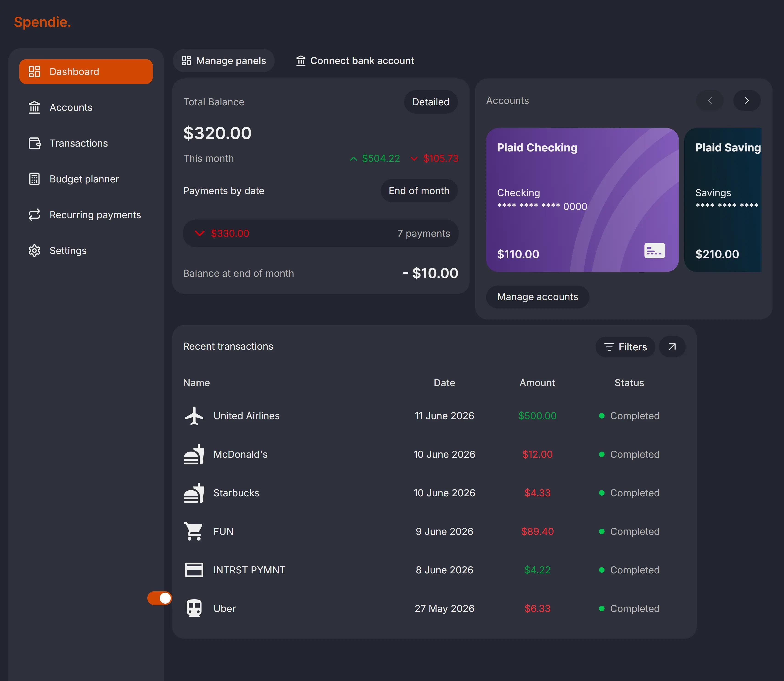Open Recurring payments
Screen dimensions: 784x681
86,215
